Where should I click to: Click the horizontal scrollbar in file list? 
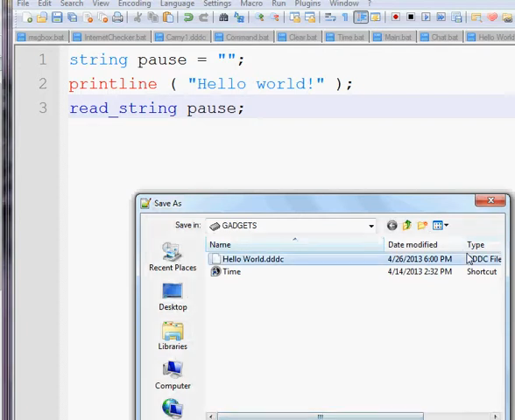[321, 416]
